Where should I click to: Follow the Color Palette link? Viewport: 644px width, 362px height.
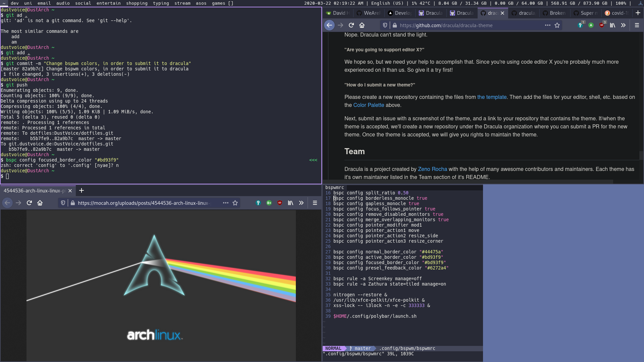pos(368,105)
